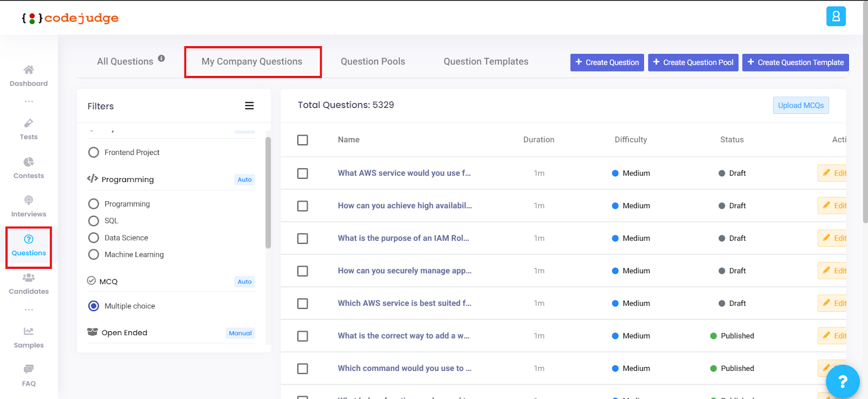Click the Create Question button
The width and height of the screenshot is (868, 399).
click(x=607, y=62)
